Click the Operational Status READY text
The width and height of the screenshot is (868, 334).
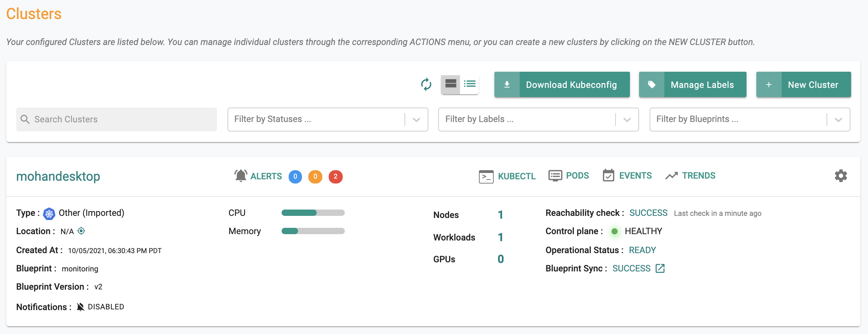[x=642, y=250]
